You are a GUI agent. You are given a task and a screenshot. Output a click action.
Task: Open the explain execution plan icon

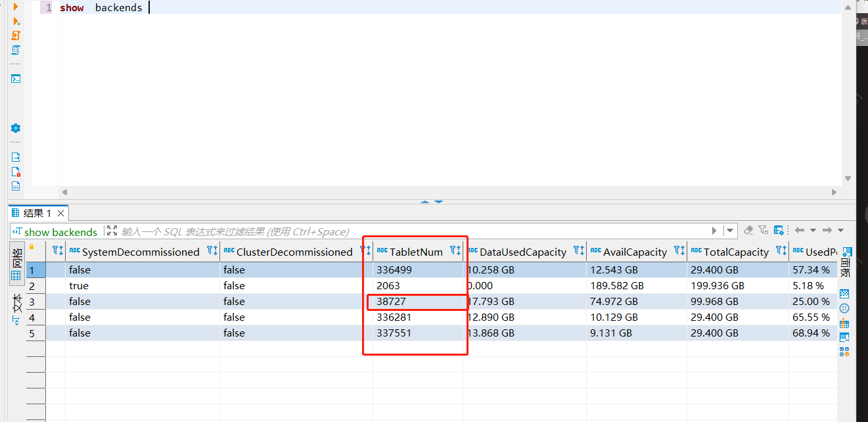tap(16, 50)
